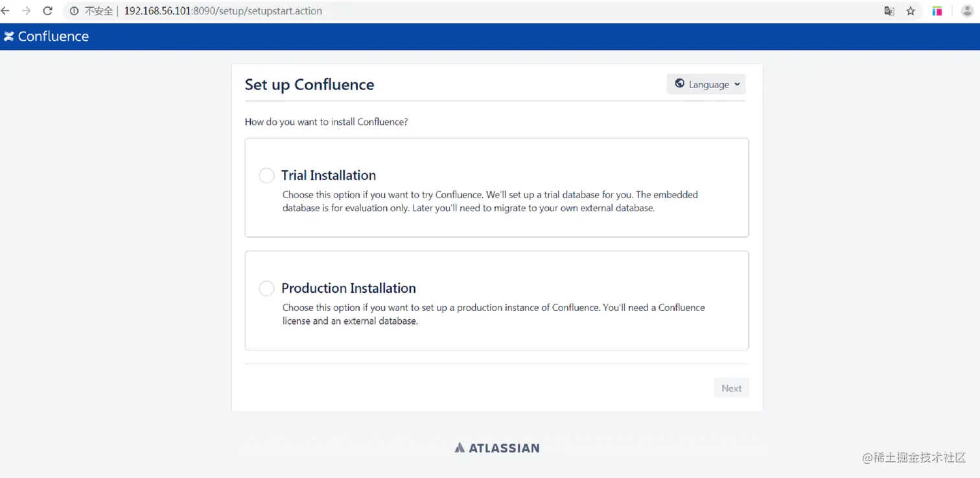Viewport: 980px width, 478px height.
Task: Click the Next button
Action: pos(731,388)
